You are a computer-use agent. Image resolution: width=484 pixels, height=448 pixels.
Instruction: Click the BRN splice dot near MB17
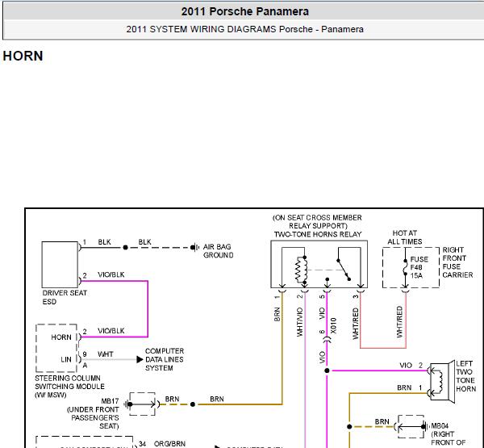(193, 404)
